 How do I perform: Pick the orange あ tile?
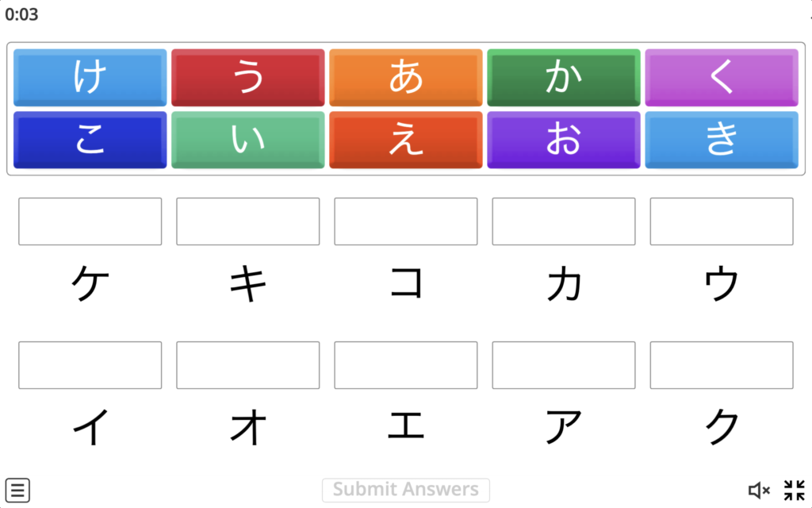(406, 77)
